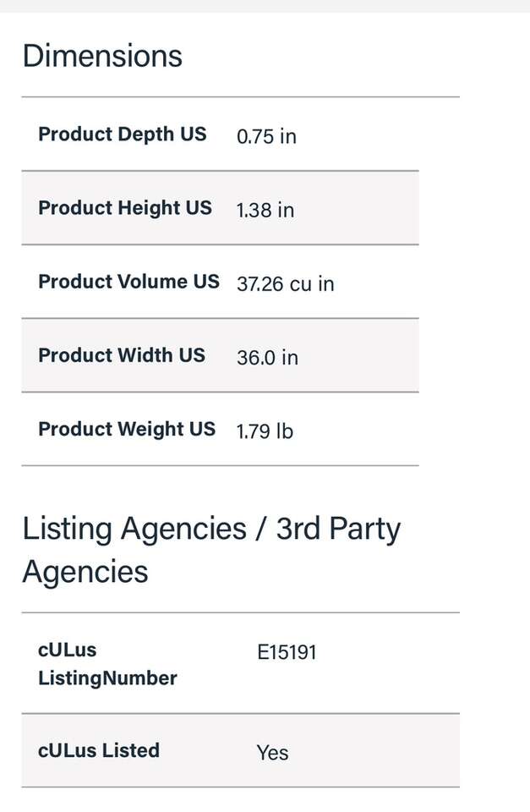This screenshot has width=530, height=812.
Task: Click the 1.79 lb weight value
Action: click(x=265, y=431)
